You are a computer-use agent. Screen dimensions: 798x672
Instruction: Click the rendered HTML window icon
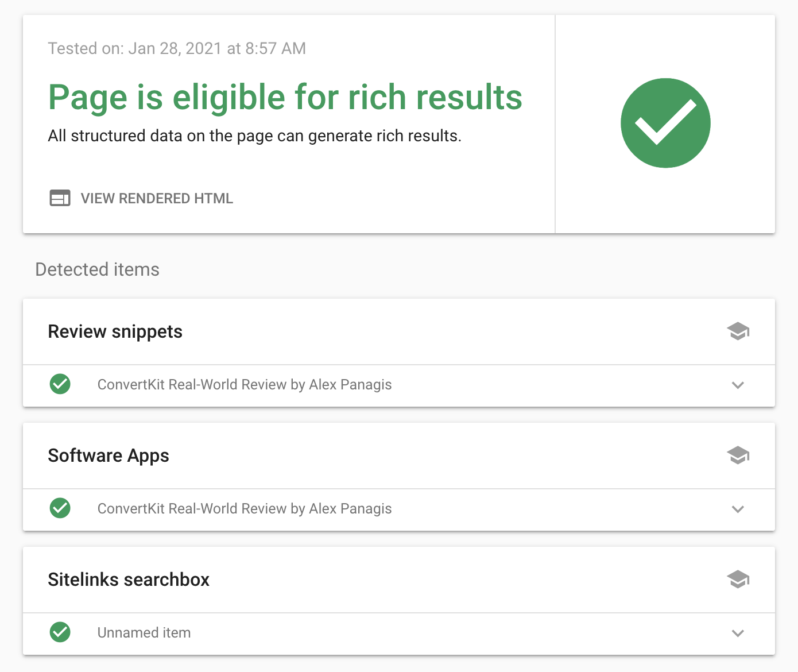point(60,198)
